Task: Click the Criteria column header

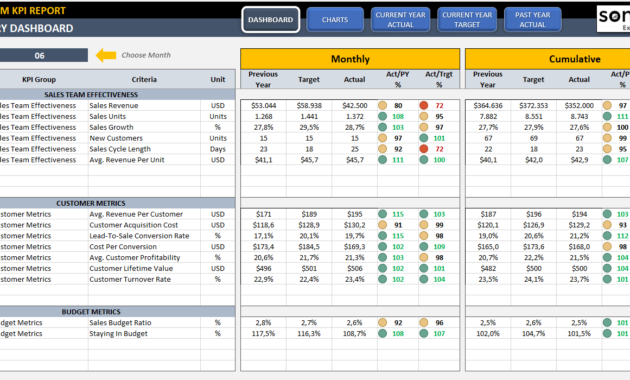Action: point(144,80)
